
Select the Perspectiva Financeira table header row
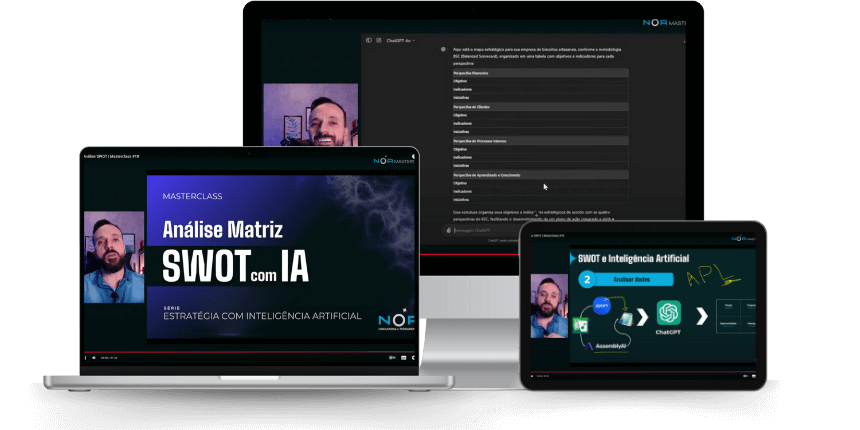540,73
